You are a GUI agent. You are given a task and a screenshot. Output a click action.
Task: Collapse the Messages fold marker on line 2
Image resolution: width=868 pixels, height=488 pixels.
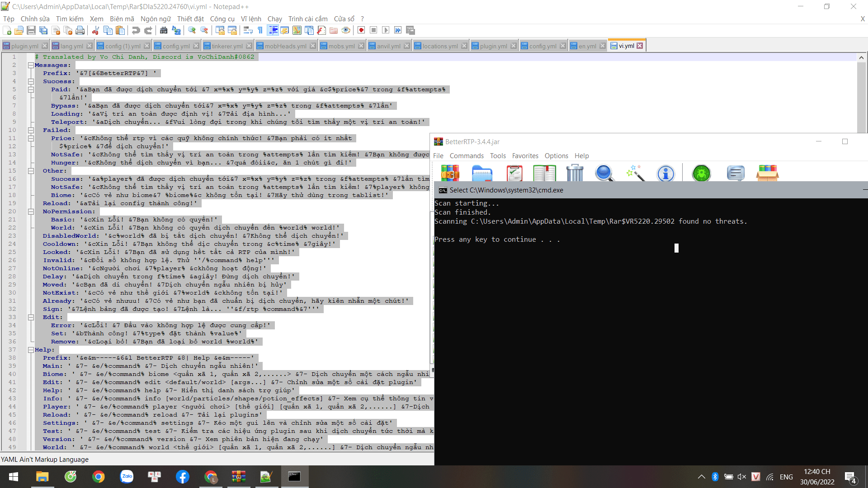31,65
